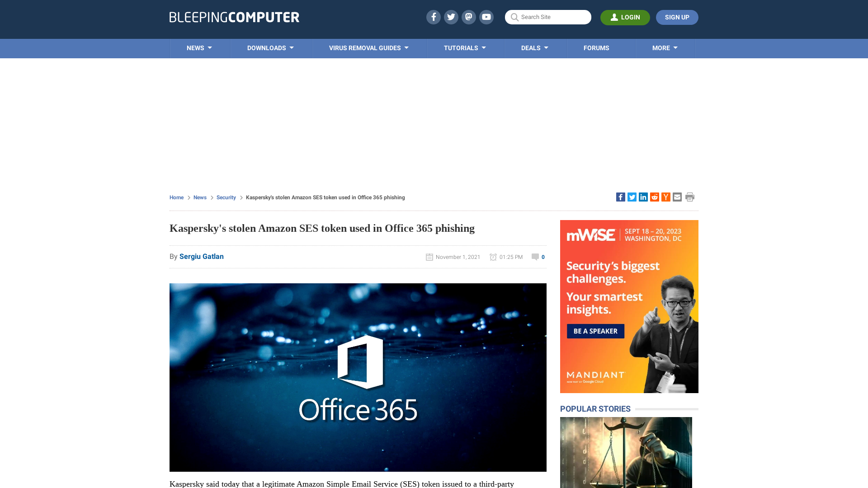This screenshot has height=488, width=868.
Task: Click the Popular Stories heading
Action: (595, 408)
